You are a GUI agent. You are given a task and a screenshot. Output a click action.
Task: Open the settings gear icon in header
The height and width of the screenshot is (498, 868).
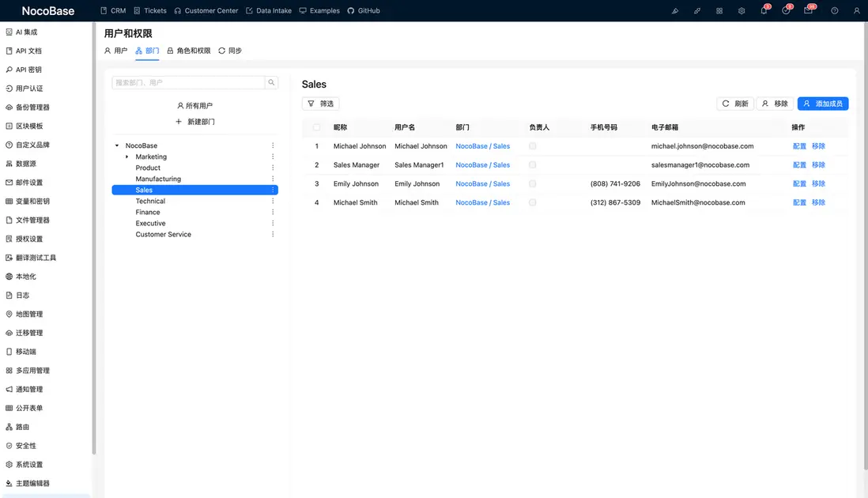coord(742,10)
